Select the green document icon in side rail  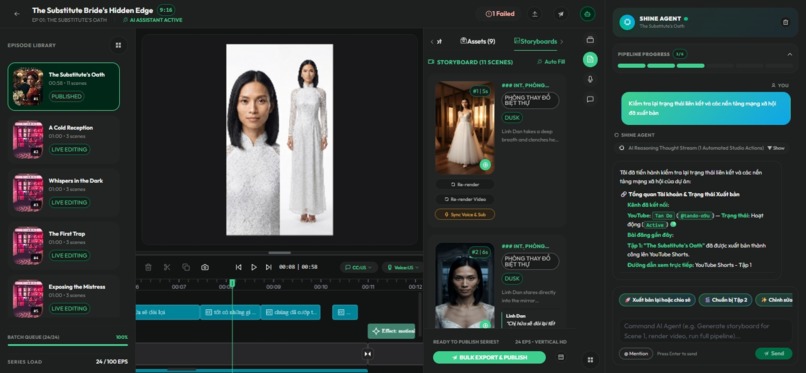[590, 59]
